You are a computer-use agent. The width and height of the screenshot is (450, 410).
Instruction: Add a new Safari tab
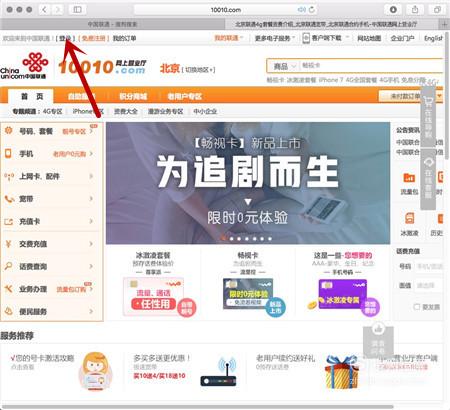[x=444, y=24]
